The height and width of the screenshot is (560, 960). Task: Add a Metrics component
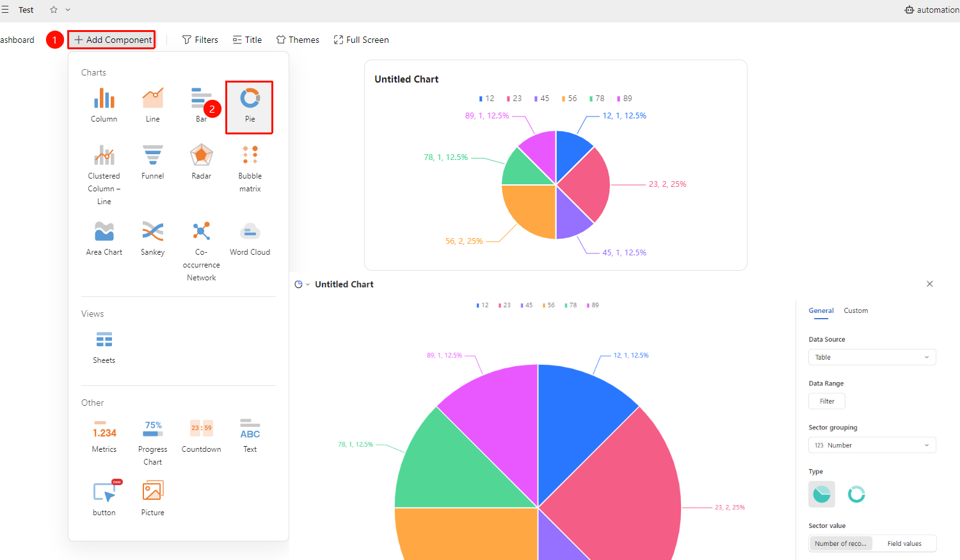[104, 436]
